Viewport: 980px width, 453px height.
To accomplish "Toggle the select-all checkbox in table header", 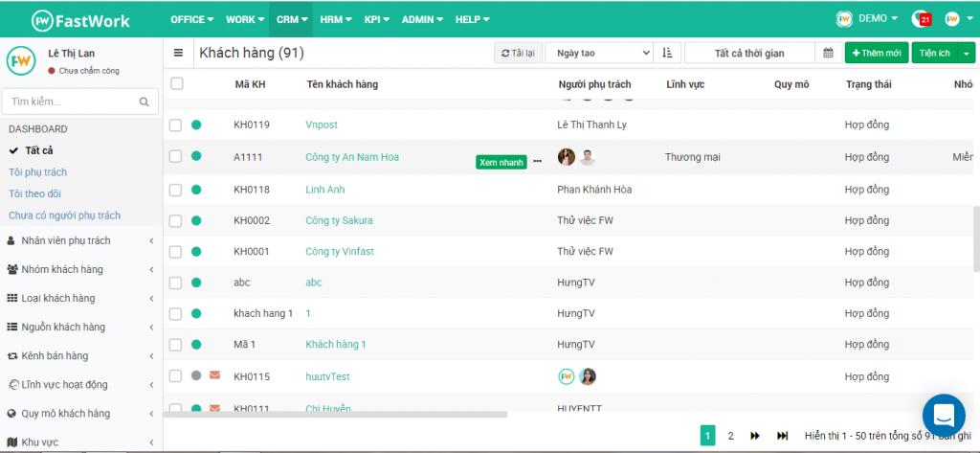I will (176, 84).
